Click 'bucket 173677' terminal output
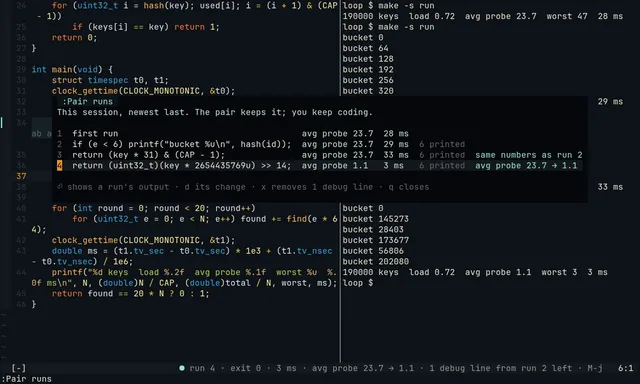 pos(376,240)
